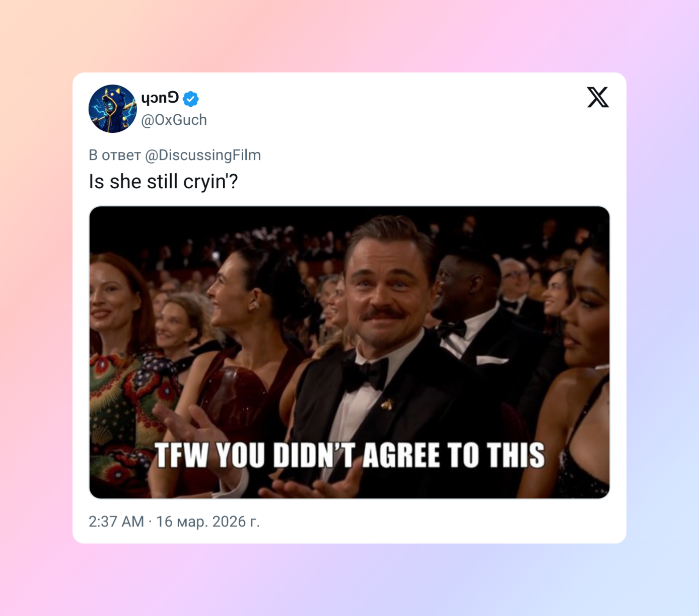Click the pastel gradient background outside the card
699x616 pixels.
[x=35, y=302]
